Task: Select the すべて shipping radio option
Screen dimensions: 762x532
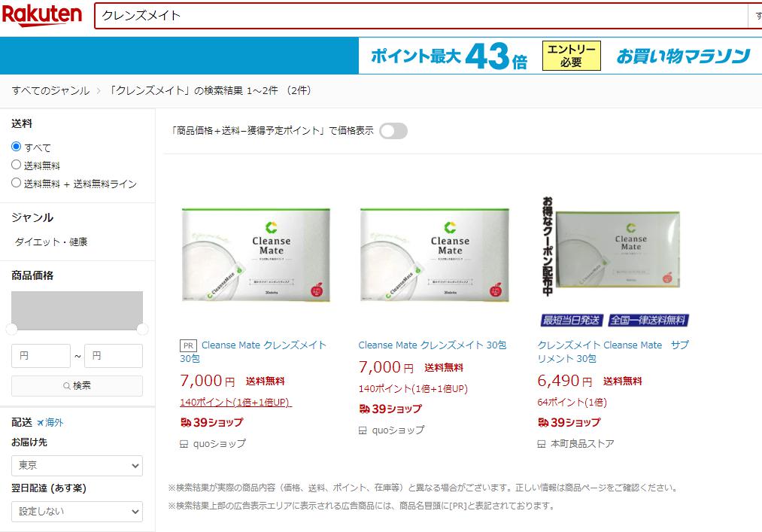Action: tap(16, 147)
